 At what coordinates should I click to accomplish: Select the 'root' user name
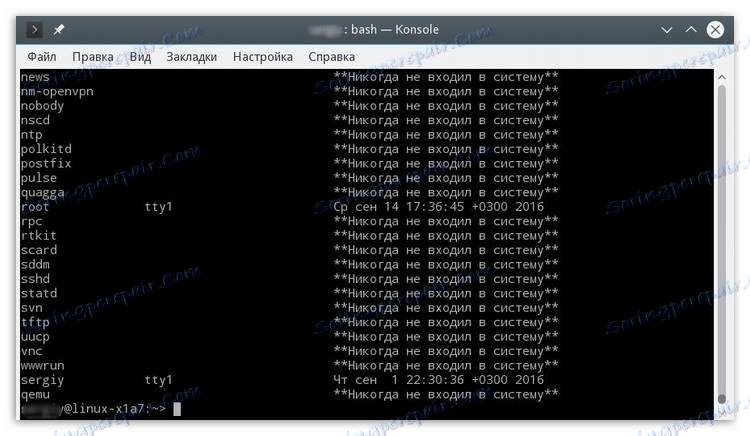(x=35, y=207)
